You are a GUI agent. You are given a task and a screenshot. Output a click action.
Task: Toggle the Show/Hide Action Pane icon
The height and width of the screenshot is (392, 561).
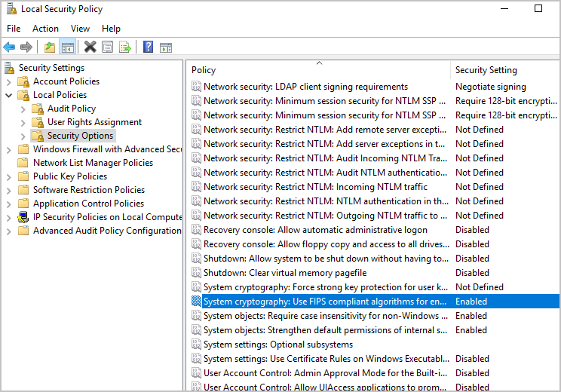(x=166, y=47)
